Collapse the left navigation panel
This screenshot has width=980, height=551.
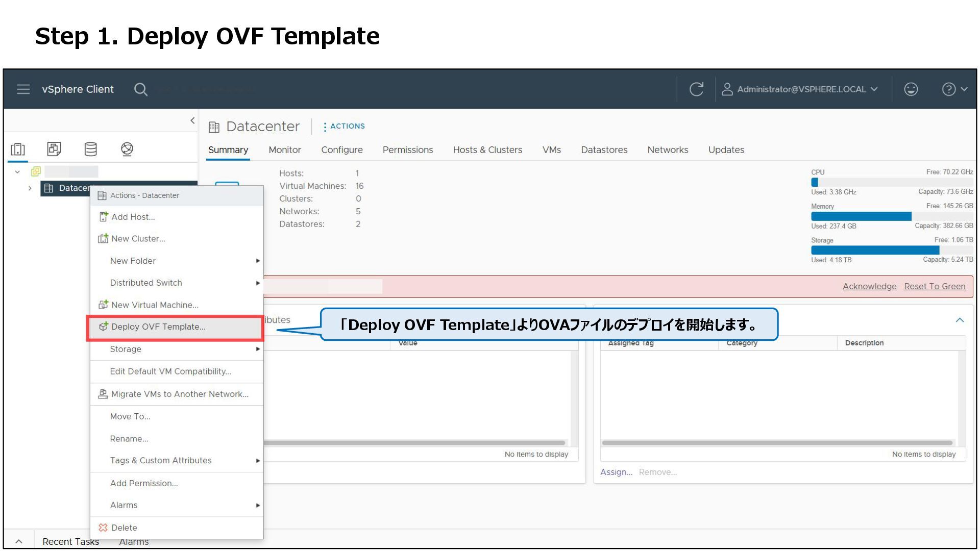[192, 121]
